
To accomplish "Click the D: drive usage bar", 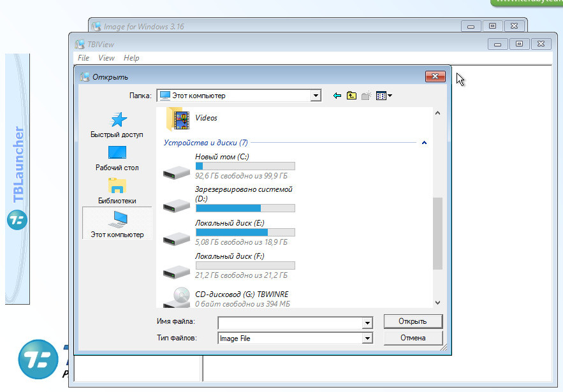I will click(245, 208).
